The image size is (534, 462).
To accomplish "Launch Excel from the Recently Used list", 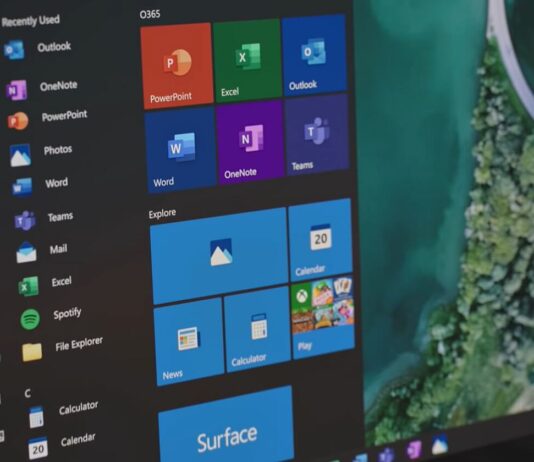I will coord(45,284).
